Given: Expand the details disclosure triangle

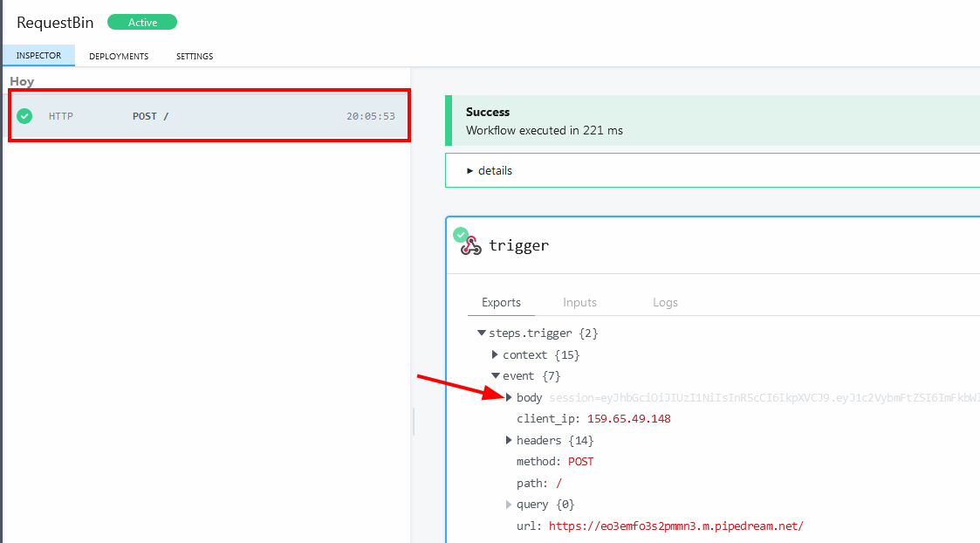Looking at the screenshot, I should (x=470, y=171).
